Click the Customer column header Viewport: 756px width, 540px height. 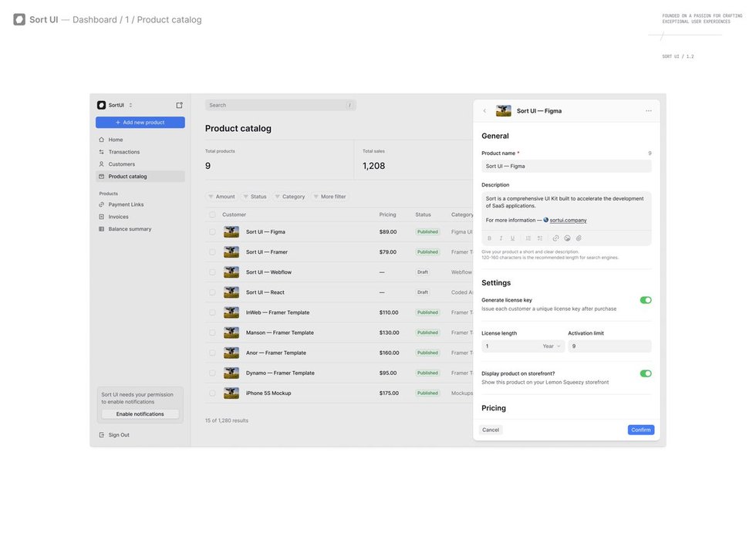(234, 214)
